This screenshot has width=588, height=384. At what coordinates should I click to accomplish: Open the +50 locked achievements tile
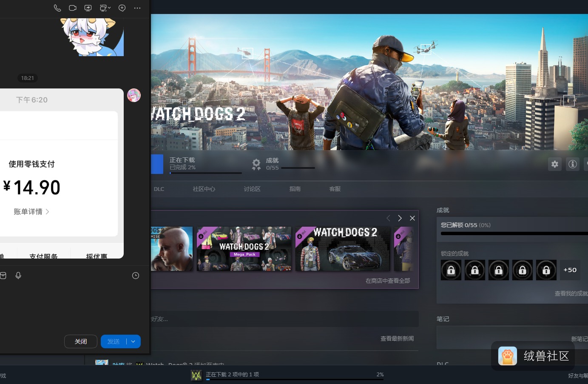coord(570,270)
